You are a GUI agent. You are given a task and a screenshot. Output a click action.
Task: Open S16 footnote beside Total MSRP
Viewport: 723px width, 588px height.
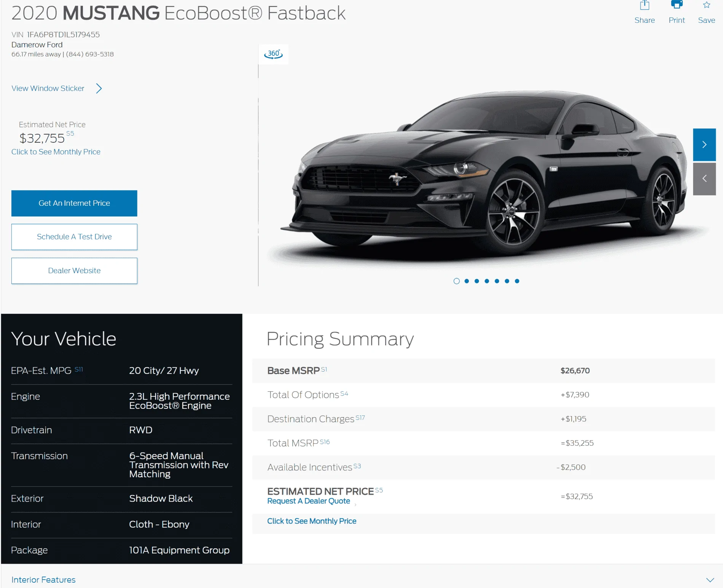point(325,442)
